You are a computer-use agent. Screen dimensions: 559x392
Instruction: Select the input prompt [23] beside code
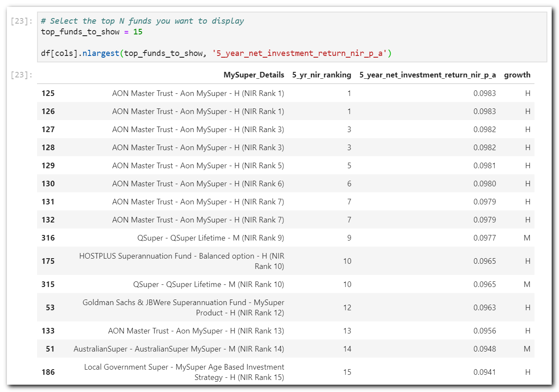click(x=22, y=21)
